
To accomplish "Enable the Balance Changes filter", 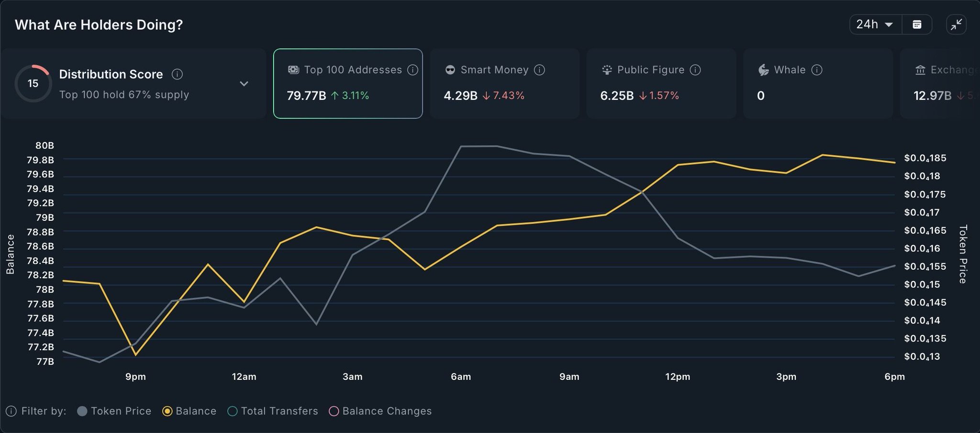I will pos(380,411).
